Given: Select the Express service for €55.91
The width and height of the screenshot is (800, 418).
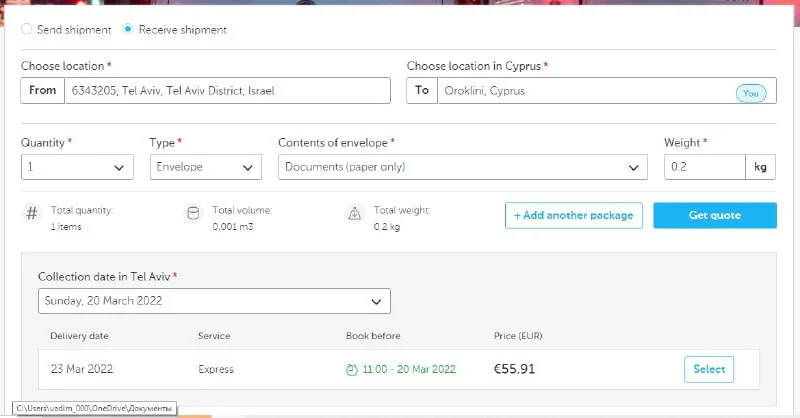Looking at the screenshot, I should point(709,369).
